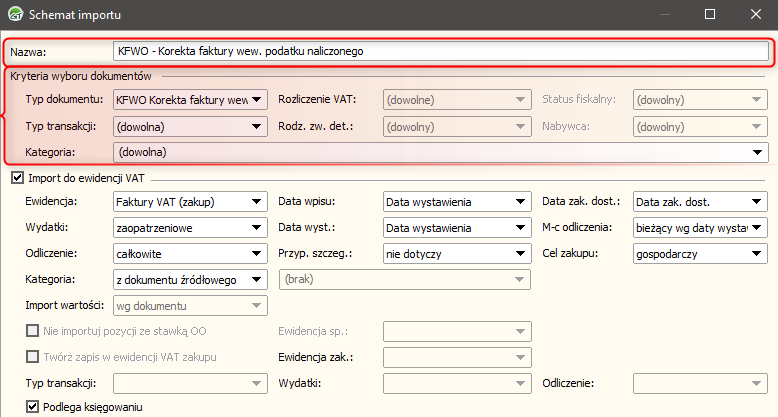Expand the criteria Typ transakcji (dowolna) dropdown
The height and width of the screenshot is (417, 778).
190,126
